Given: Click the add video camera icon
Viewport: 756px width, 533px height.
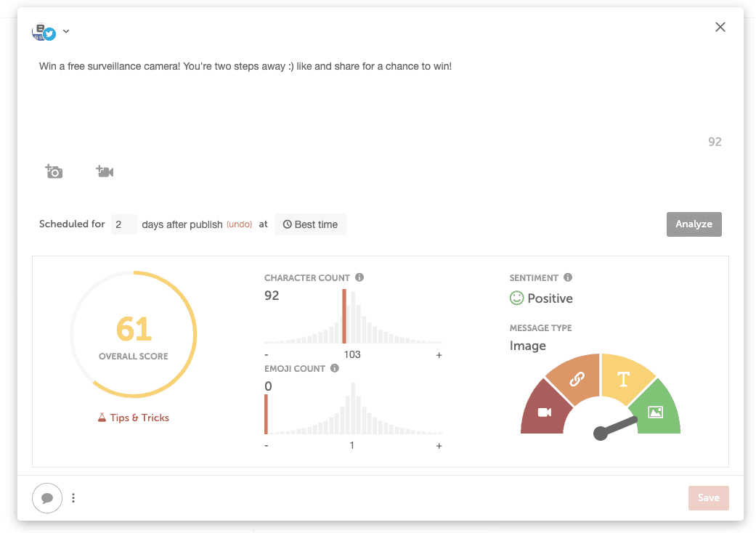Looking at the screenshot, I should pos(105,171).
